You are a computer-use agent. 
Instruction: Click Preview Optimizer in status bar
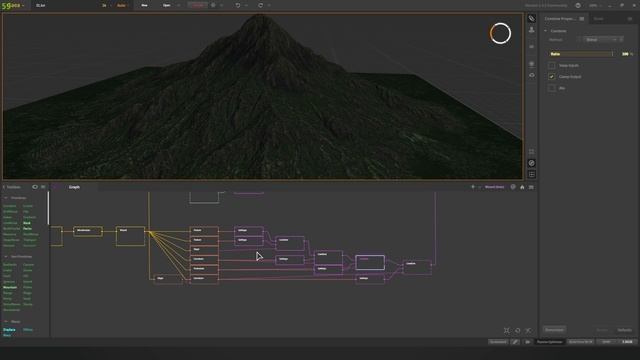[x=549, y=342]
